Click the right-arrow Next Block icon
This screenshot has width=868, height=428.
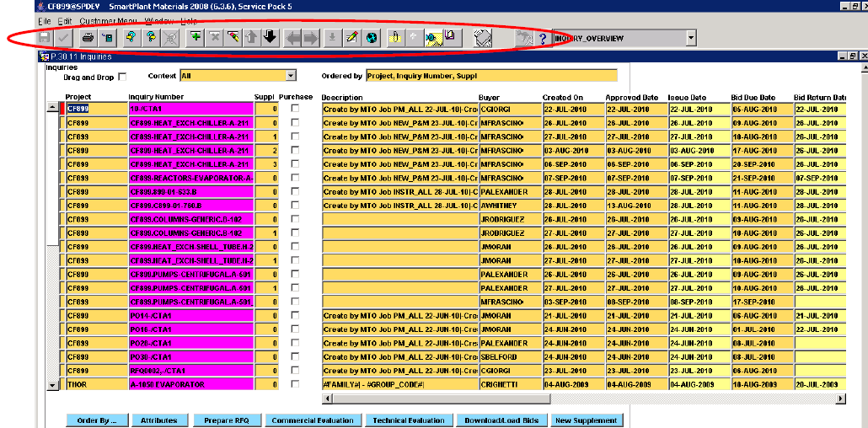click(311, 38)
